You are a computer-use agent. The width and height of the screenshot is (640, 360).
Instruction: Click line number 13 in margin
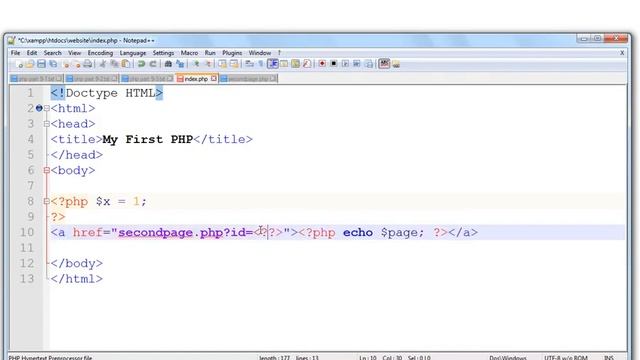pyautogui.click(x=27, y=279)
